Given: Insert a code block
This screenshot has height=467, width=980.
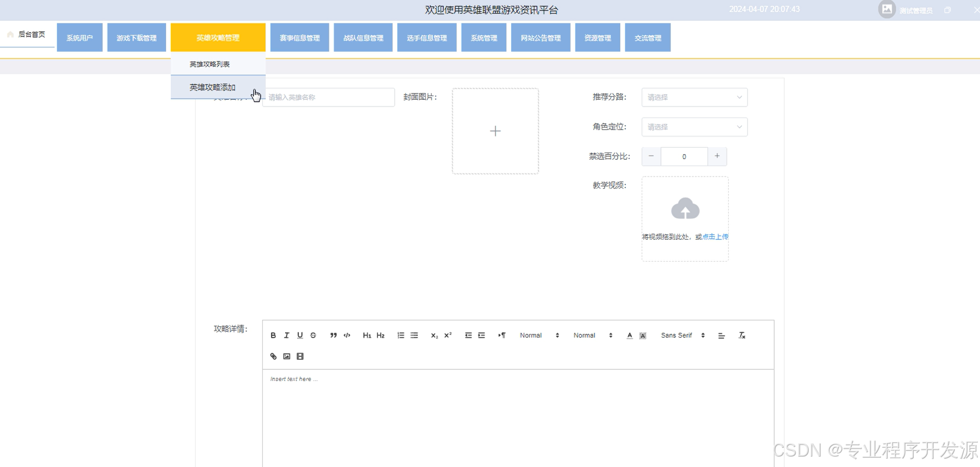Looking at the screenshot, I should click(347, 335).
